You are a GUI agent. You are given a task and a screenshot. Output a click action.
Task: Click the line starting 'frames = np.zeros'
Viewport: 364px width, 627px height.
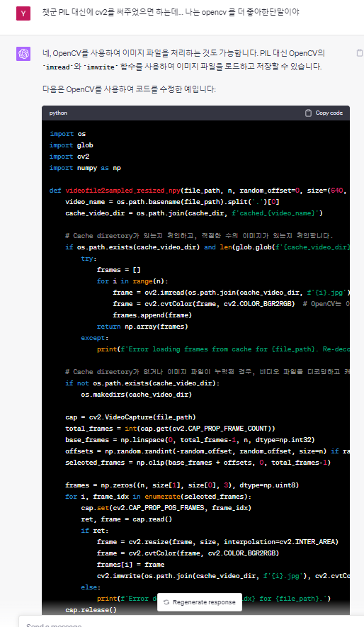click(x=182, y=485)
